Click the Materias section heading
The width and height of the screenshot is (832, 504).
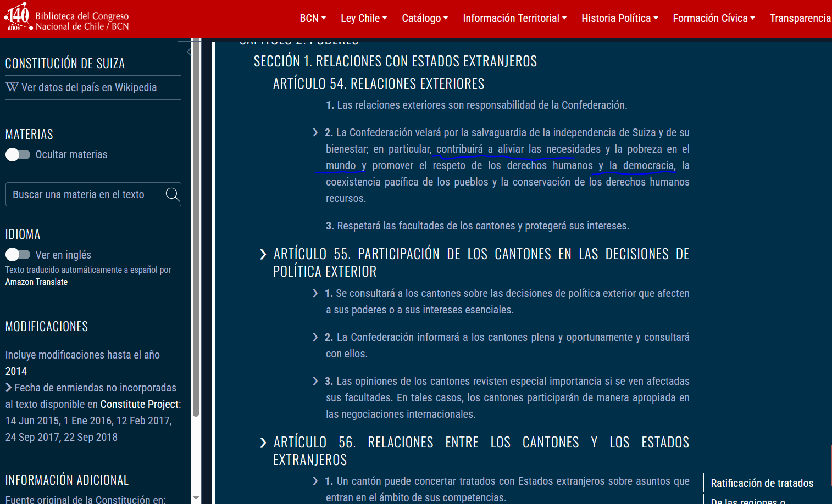29,134
